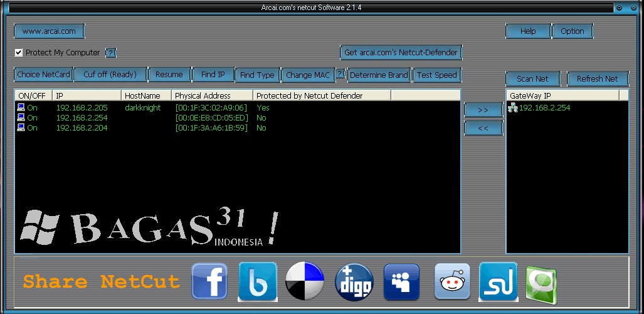Select IP 192.168.2.205 in host list
Screen dimensions: 644x314
pos(82,107)
